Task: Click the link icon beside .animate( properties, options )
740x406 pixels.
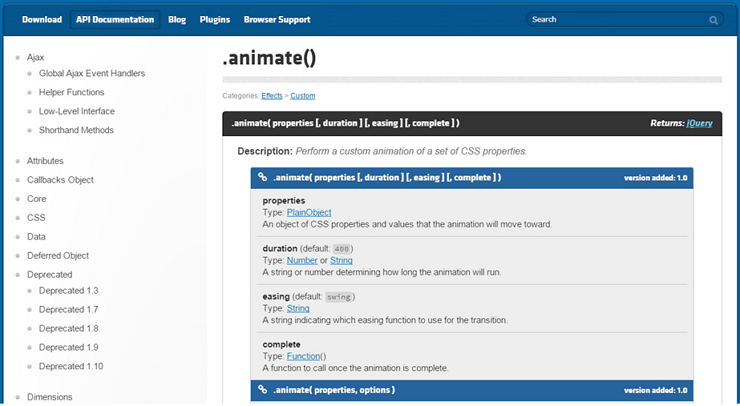Action: point(262,389)
